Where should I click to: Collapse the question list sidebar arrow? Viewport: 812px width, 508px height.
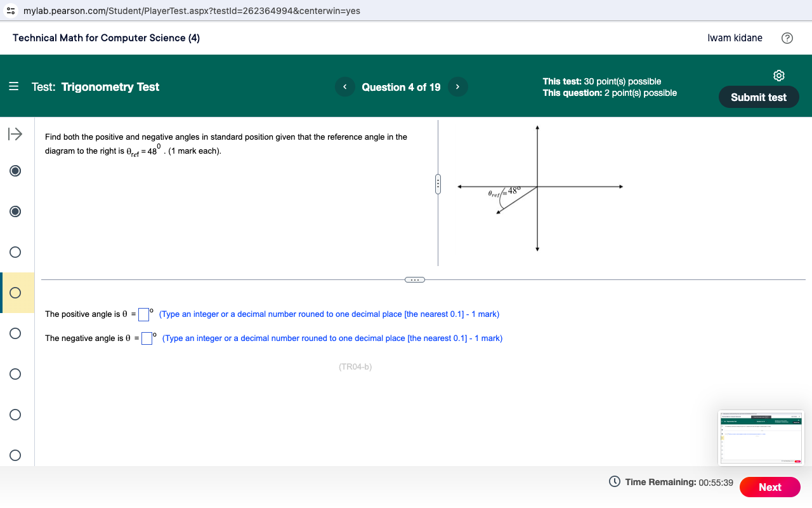click(14, 134)
